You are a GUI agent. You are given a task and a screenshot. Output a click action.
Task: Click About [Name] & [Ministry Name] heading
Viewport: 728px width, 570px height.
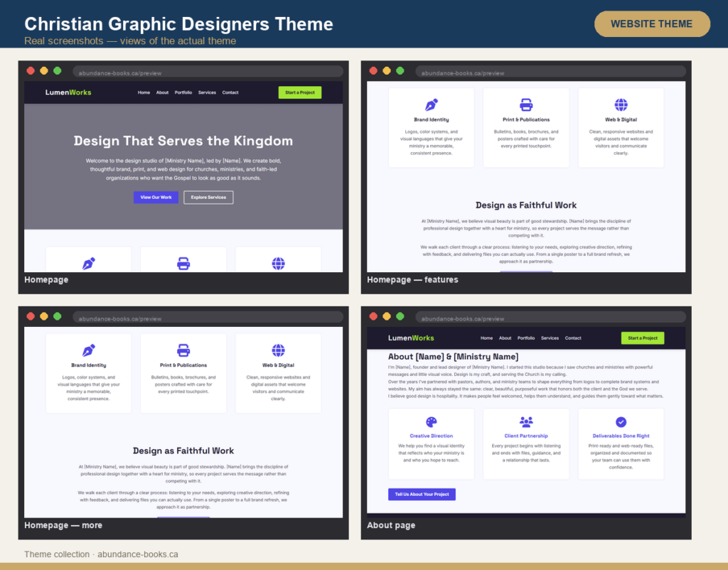453,357
